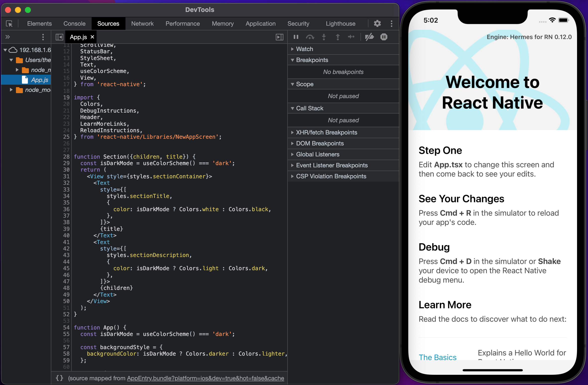Click the step into function icon
This screenshot has height=385, width=588.
[324, 37]
